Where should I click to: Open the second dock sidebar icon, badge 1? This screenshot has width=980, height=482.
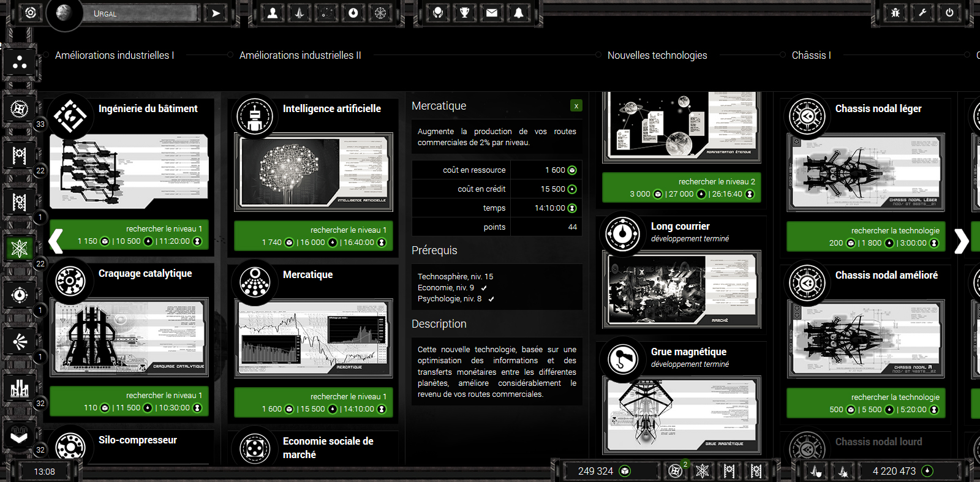20,202
